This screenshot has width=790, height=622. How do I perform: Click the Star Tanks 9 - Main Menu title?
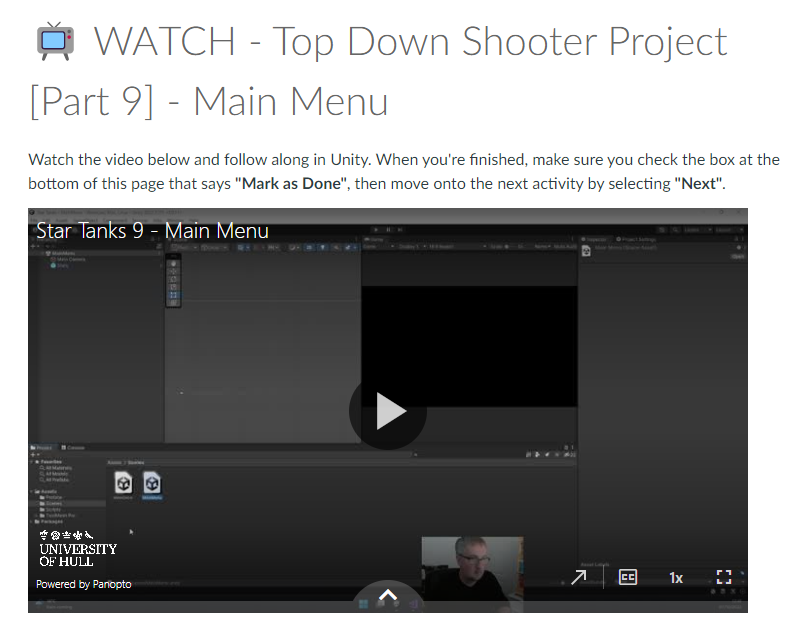pyautogui.click(x=152, y=231)
